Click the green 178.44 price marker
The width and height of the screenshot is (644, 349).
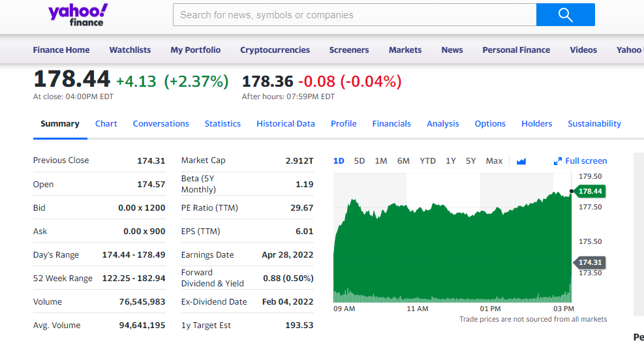(590, 191)
